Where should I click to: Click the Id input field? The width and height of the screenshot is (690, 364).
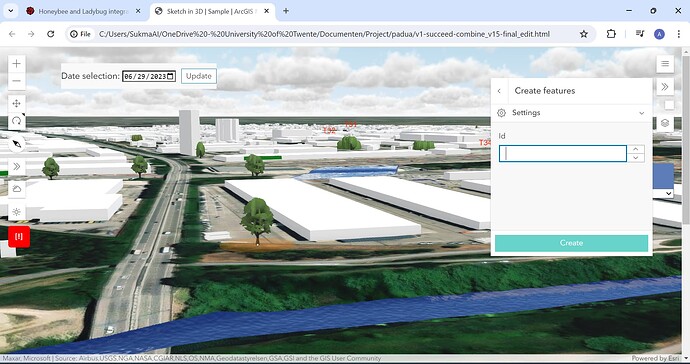coord(562,154)
